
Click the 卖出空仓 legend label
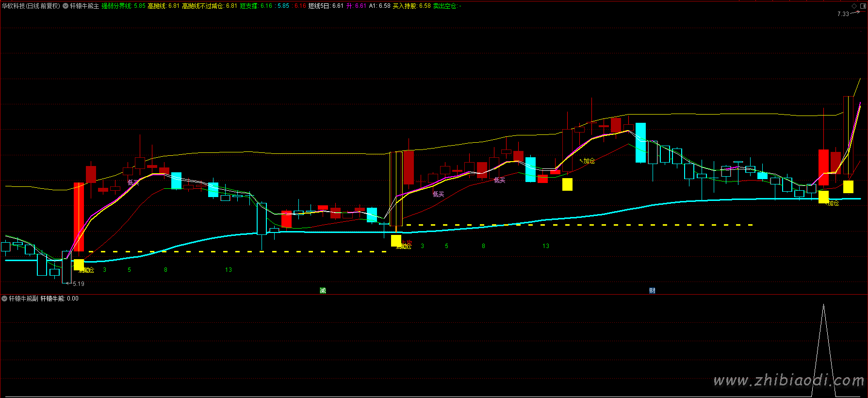[445, 6]
